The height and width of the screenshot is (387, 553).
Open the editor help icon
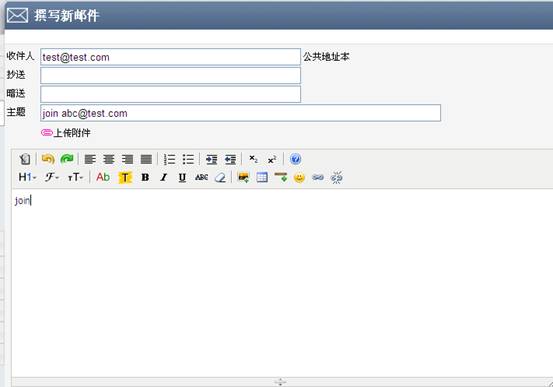click(x=296, y=159)
